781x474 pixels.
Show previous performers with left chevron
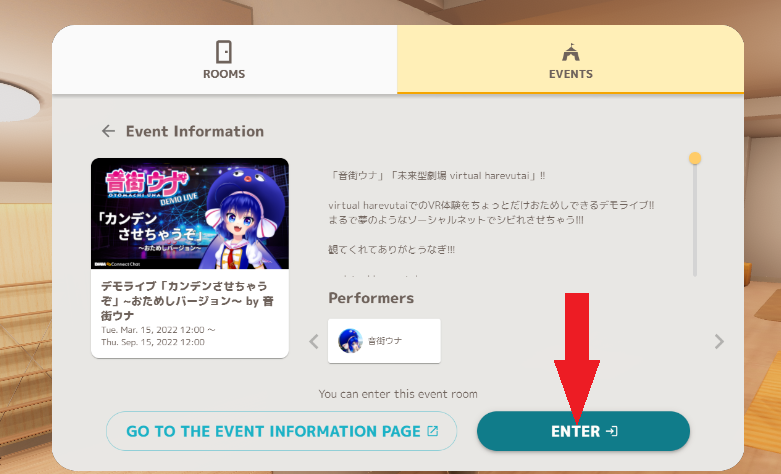[x=313, y=342]
